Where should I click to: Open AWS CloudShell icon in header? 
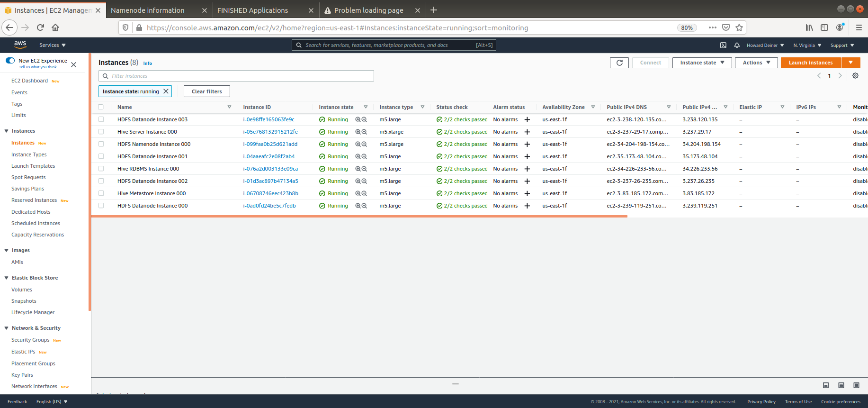tap(723, 45)
